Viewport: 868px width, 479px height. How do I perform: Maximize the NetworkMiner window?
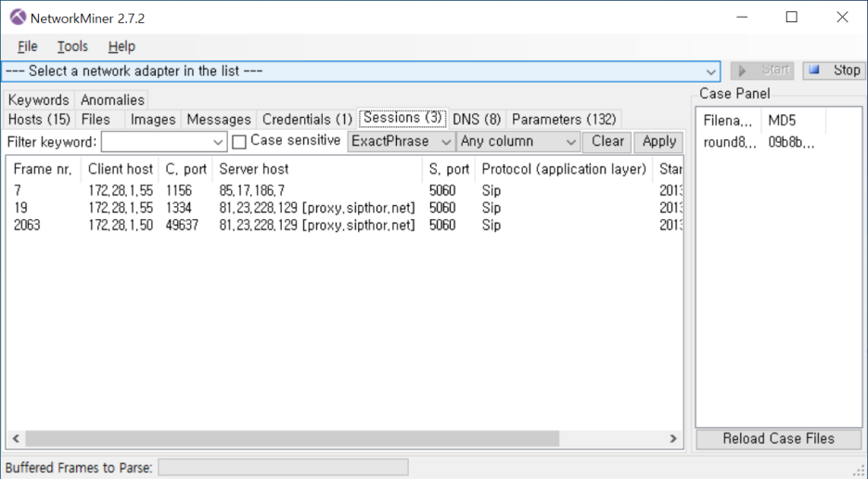point(792,18)
